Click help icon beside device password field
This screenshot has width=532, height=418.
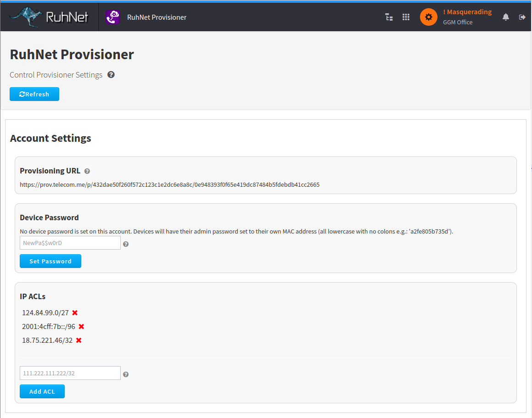[x=126, y=244]
